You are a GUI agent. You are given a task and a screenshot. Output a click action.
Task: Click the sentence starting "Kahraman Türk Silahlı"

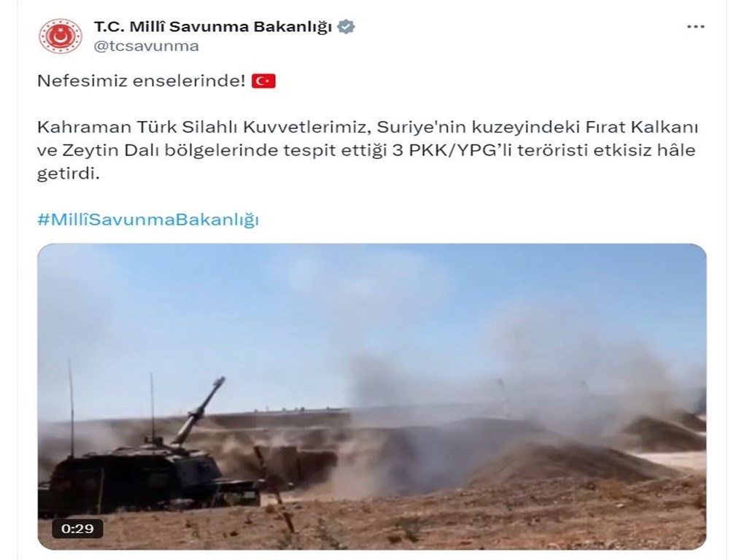(368, 150)
